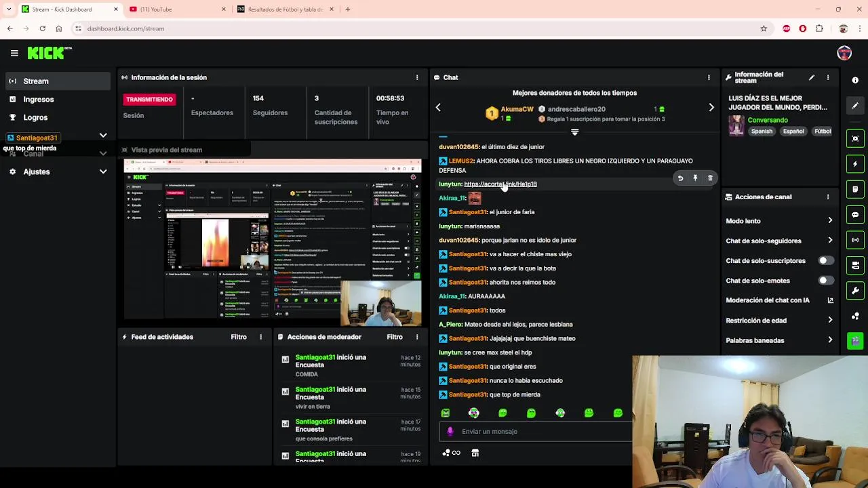Expand the Modo lento setting
The width and height of the screenshot is (868, 488).
830,221
